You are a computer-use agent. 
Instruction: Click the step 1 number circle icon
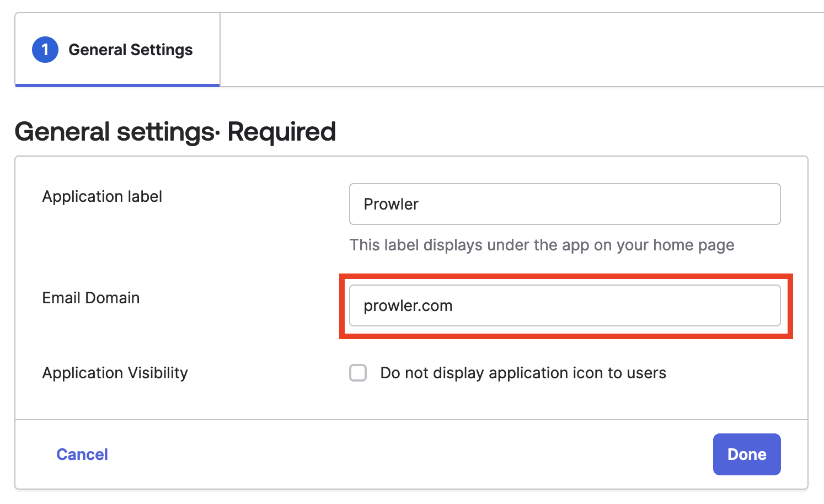(x=45, y=50)
